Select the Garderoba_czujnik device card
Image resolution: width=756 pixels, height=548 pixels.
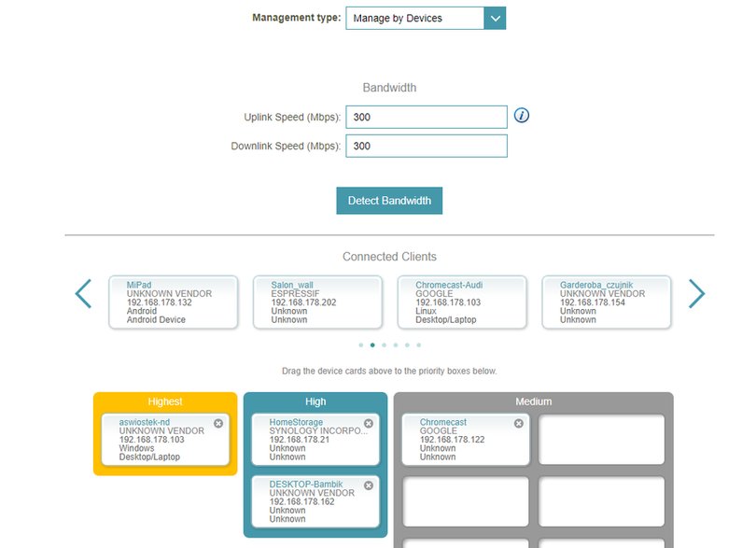pos(607,302)
